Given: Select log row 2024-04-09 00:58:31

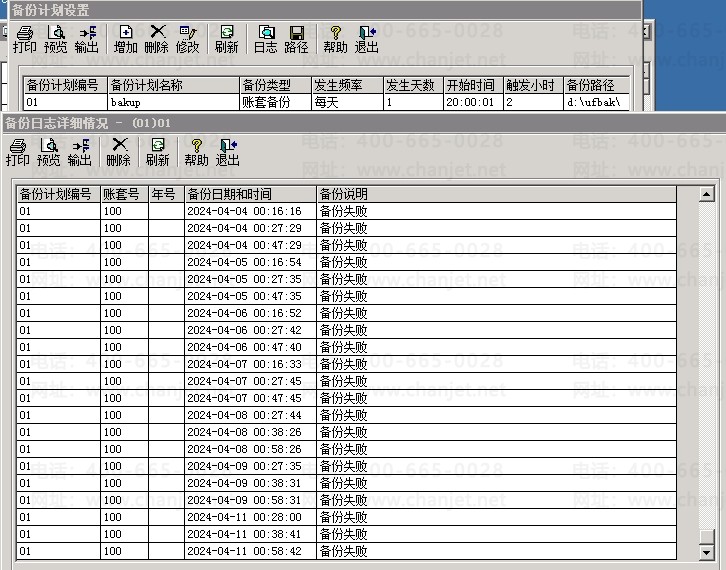Looking at the screenshot, I should [346, 500].
